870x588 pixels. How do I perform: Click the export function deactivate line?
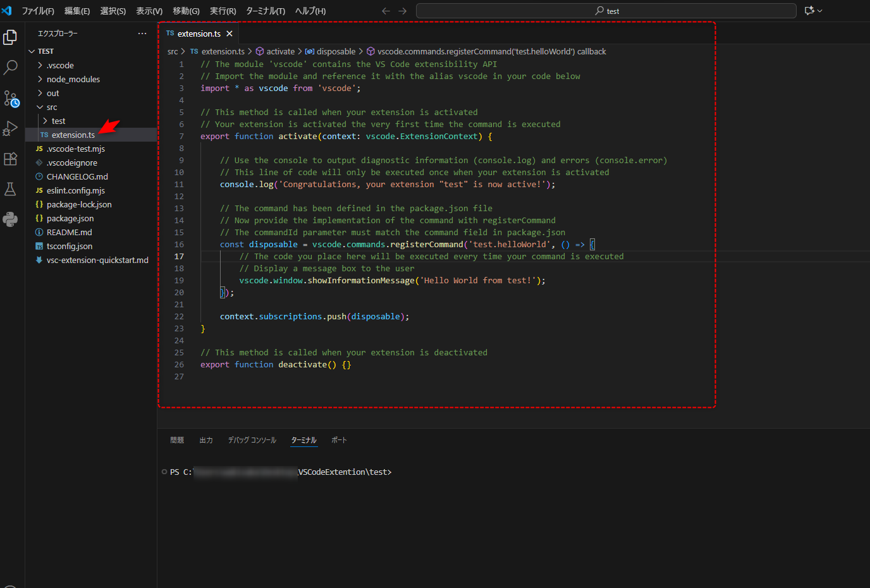(x=276, y=364)
